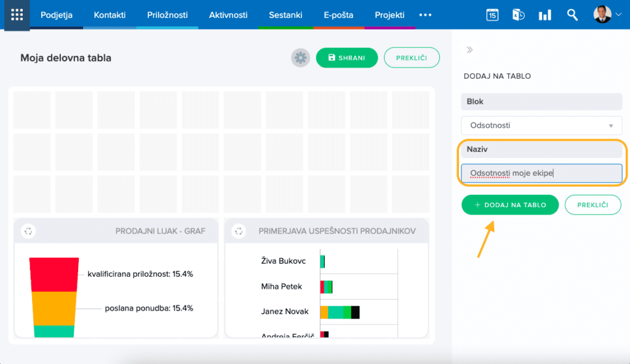
Task: Open the currency clock icon in header
Action: [518, 15]
